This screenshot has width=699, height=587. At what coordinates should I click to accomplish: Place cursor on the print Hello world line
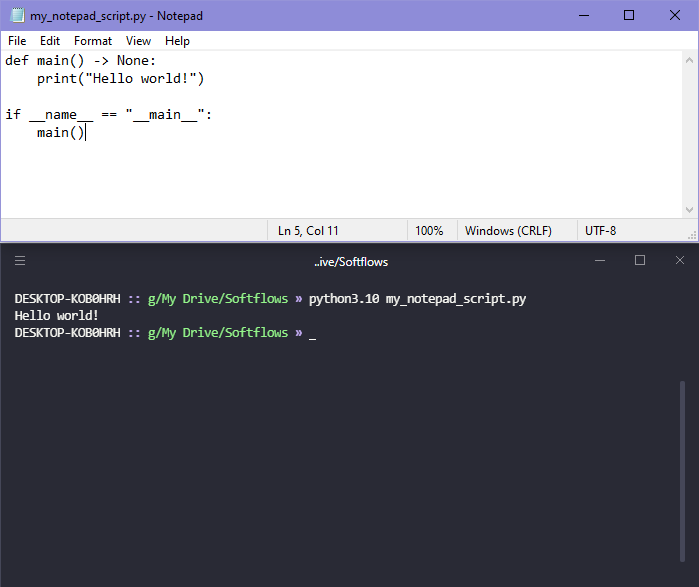click(x=120, y=78)
